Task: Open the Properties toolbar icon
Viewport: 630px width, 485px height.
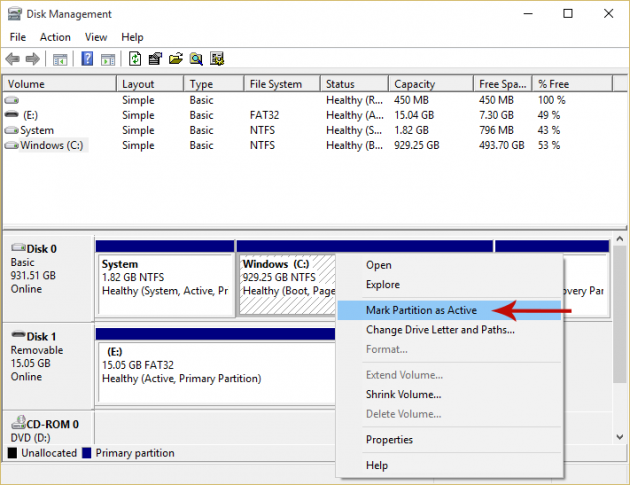Action: click(x=155, y=59)
